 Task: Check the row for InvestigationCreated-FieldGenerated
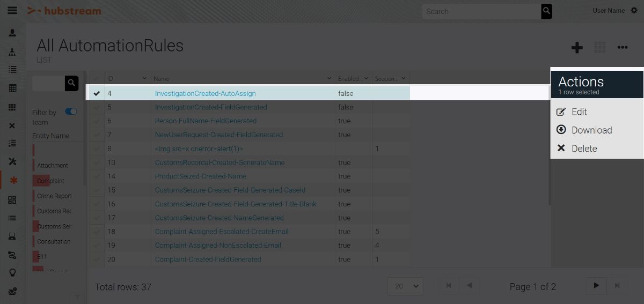(97, 107)
